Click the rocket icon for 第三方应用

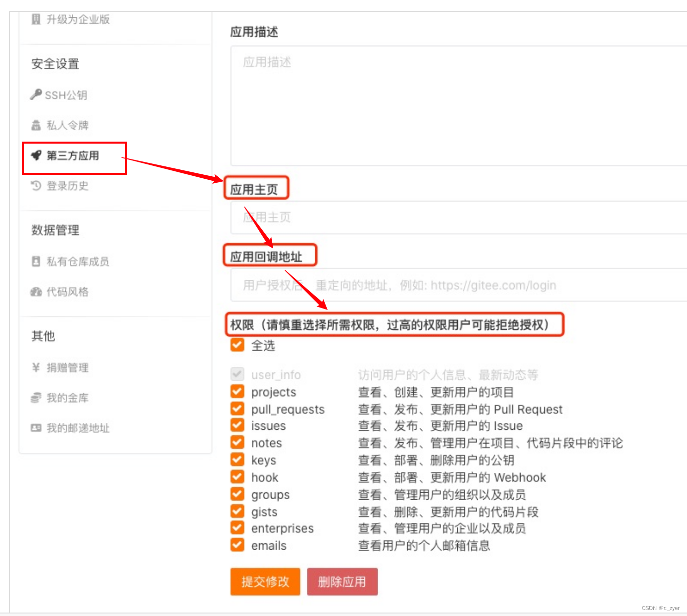click(x=36, y=155)
